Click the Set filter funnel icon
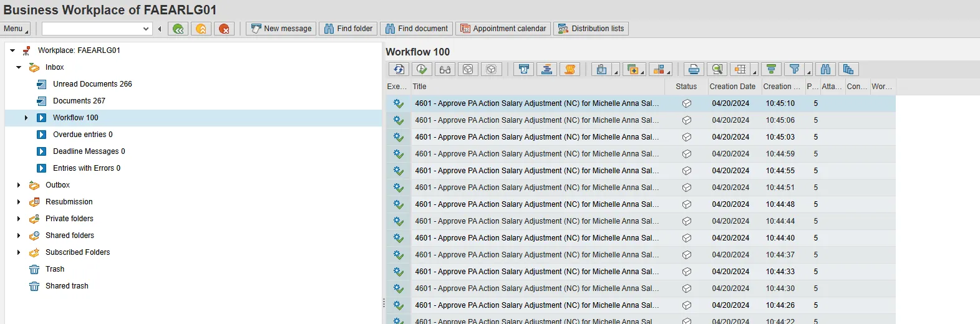The height and width of the screenshot is (324, 980). click(794, 69)
